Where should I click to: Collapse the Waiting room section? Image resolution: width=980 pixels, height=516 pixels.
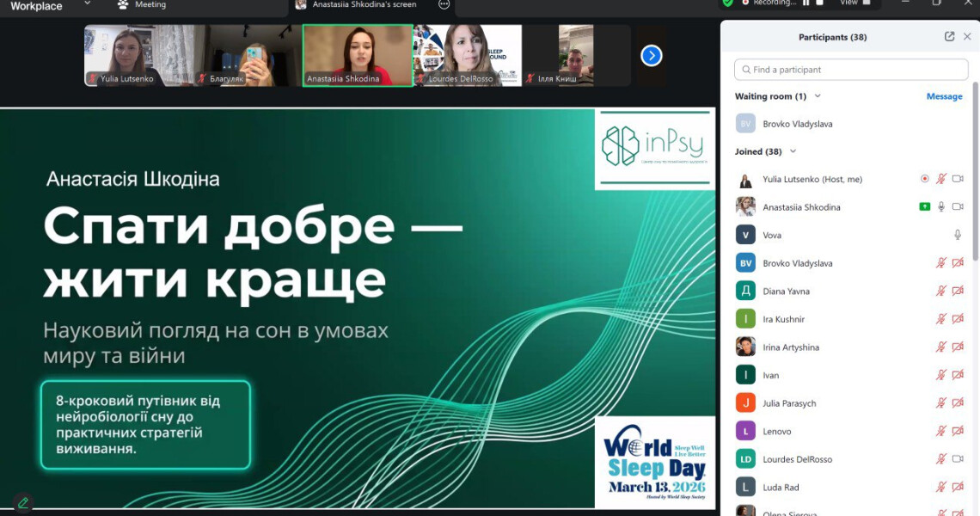coord(818,96)
